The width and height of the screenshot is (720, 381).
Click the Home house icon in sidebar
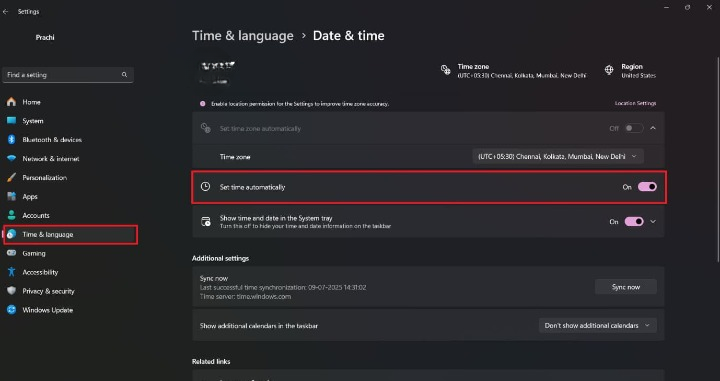coord(11,102)
